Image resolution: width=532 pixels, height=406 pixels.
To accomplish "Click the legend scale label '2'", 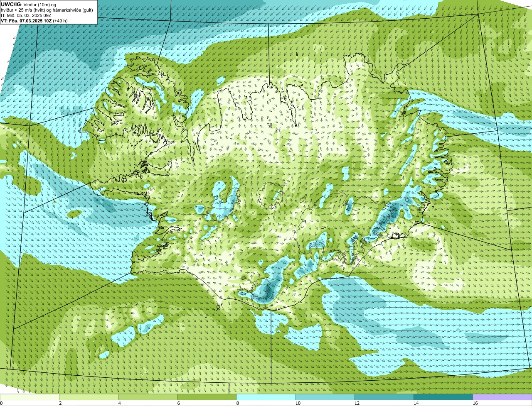I will 60,403.
